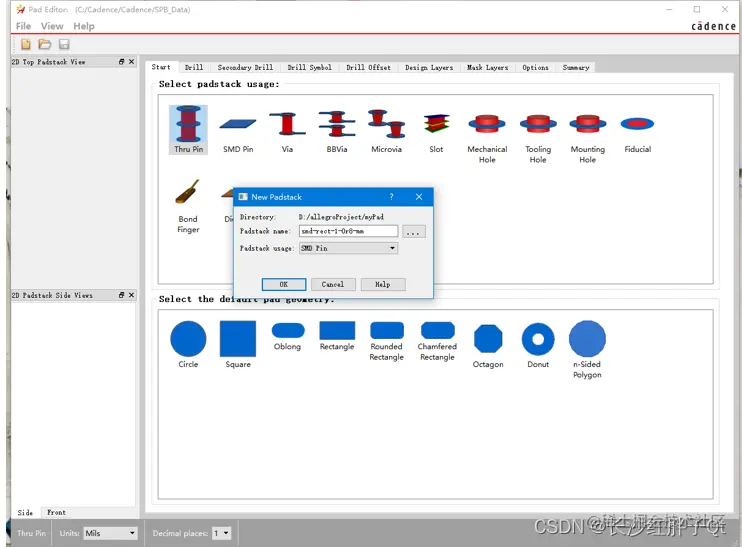Open the Units dropdown showing Mils
742x547 pixels.
coord(111,533)
